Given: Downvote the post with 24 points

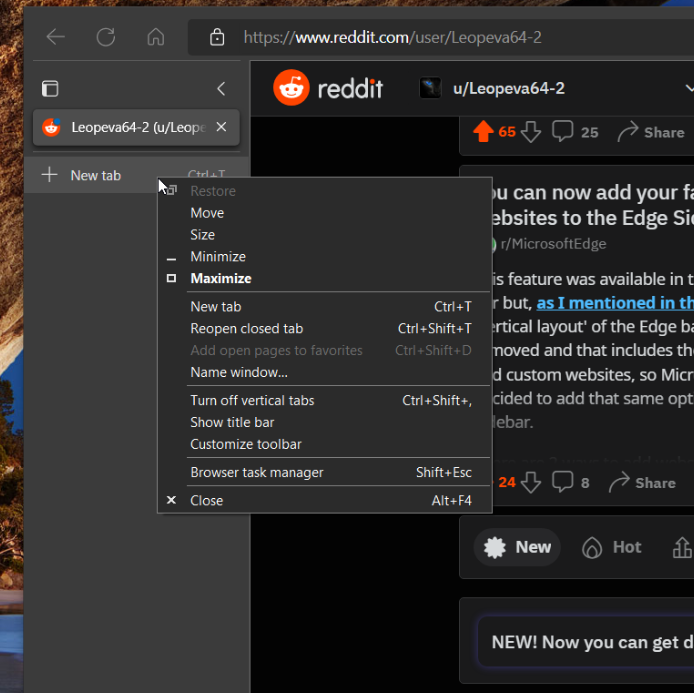Looking at the screenshot, I should tap(531, 482).
